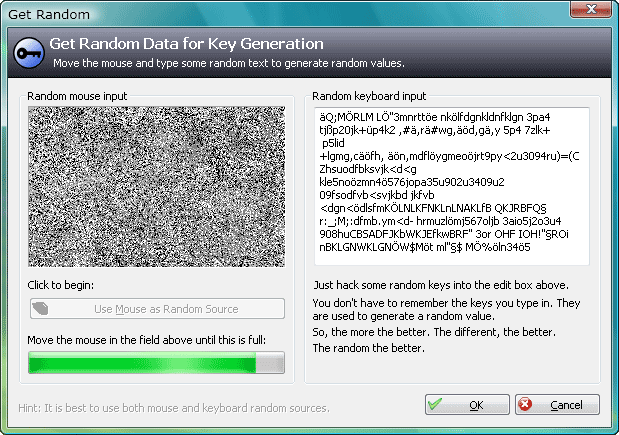Click the 'Click to begin:' label

[60, 285]
